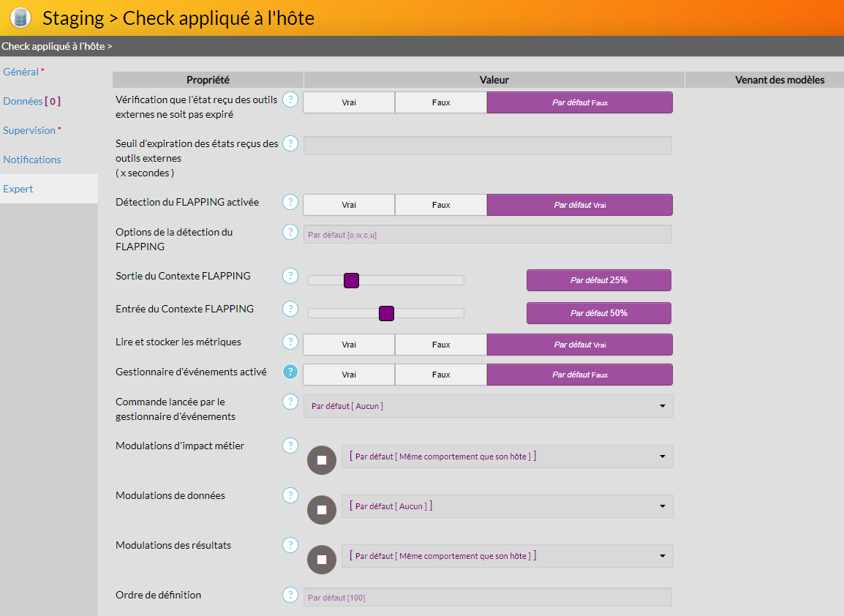The image size is (844, 616).
Task: Click the Ordre de définition input field
Action: click(x=487, y=598)
